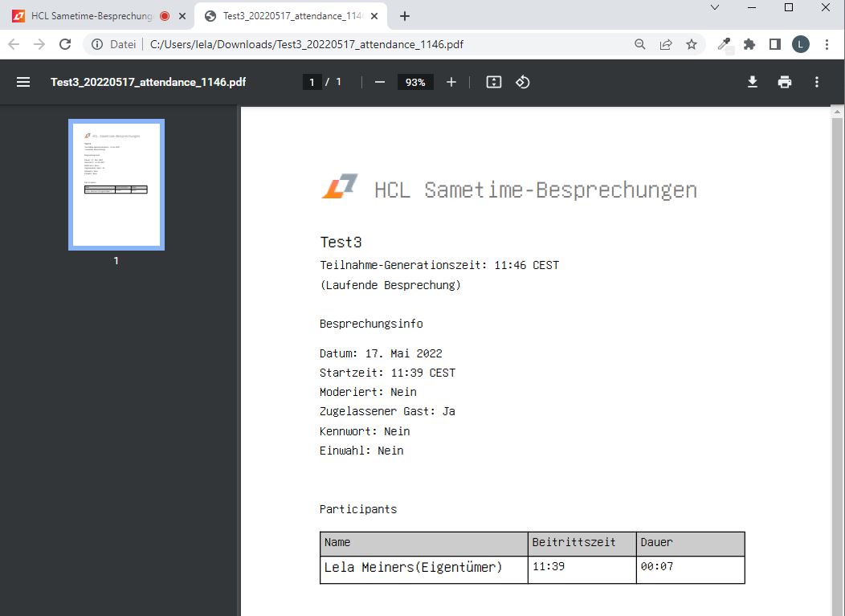Screen dimensions: 845x616
Task: Click the recording indicator on Sametime tab
Action: (165, 16)
